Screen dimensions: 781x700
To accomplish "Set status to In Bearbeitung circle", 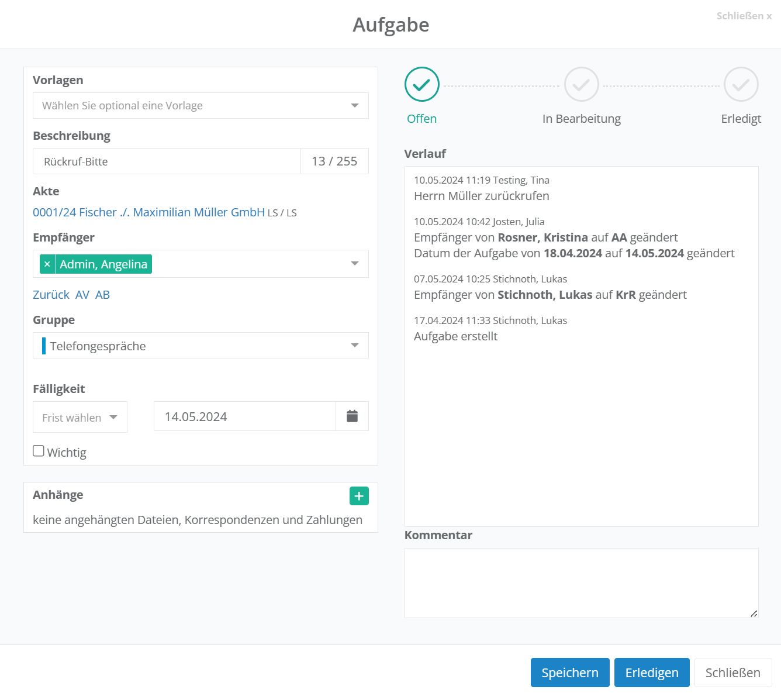I will pyautogui.click(x=581, y=85).
